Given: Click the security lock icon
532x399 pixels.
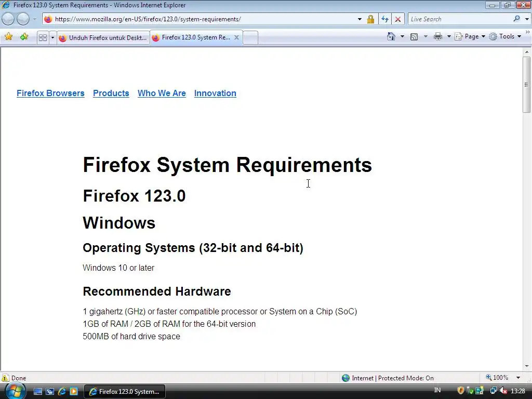Looking at the screenshot, I should click(370, 19).
